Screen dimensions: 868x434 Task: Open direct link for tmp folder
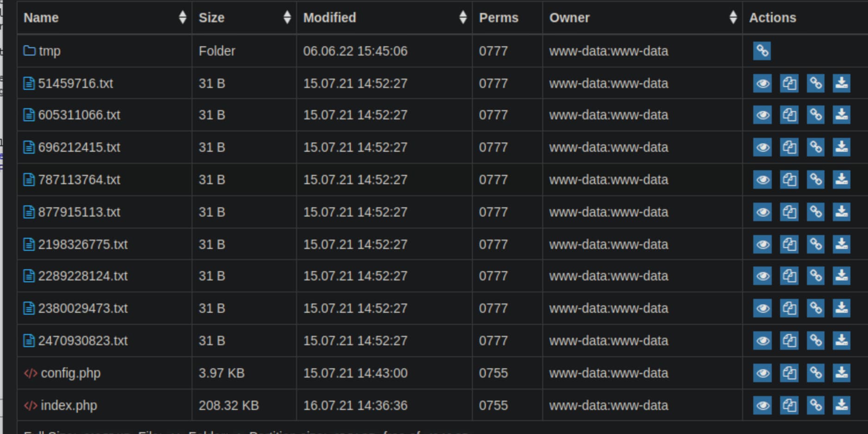(x=762, y=51)
